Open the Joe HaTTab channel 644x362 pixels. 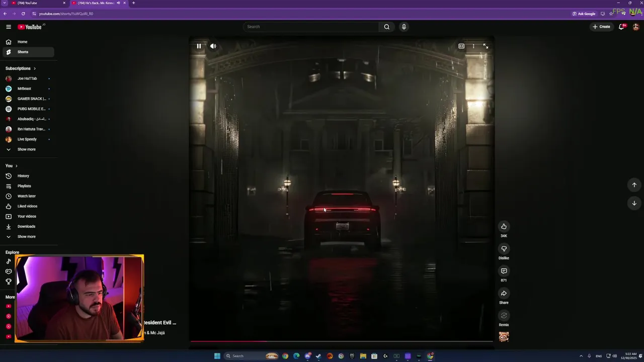pyautogui.click(x=28, y=78)
